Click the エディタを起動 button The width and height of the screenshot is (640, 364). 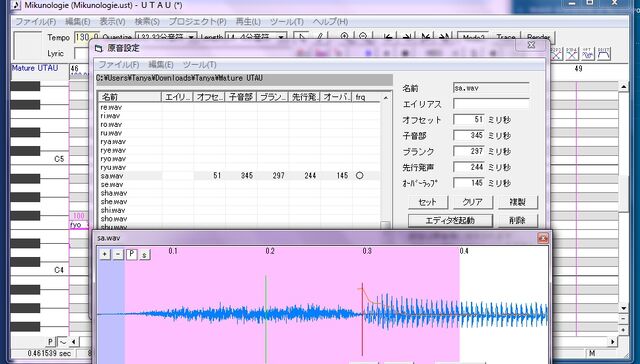coord(450,220)
